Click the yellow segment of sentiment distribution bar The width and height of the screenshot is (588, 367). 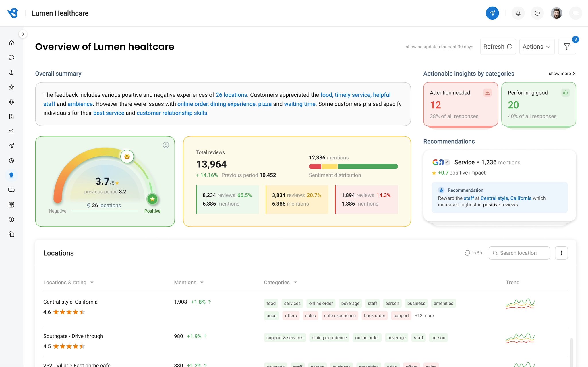pyautogui.click(x=329, y=166)
